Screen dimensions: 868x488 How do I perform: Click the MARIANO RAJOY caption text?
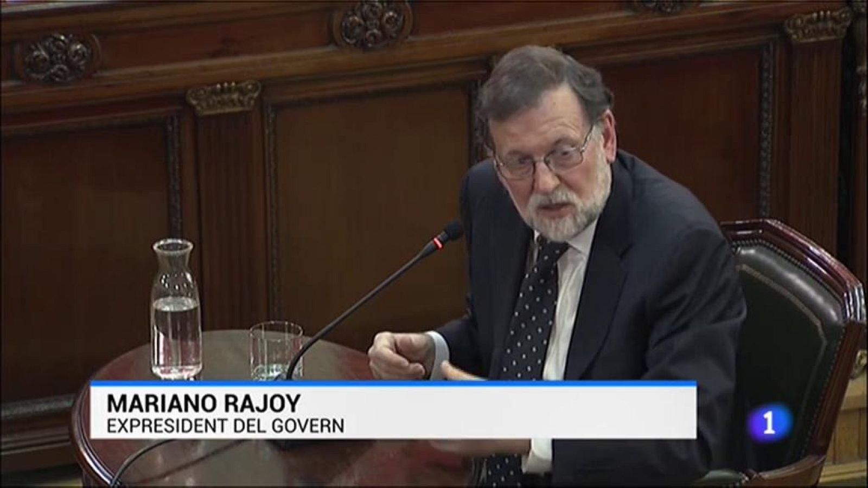[201, 403]
